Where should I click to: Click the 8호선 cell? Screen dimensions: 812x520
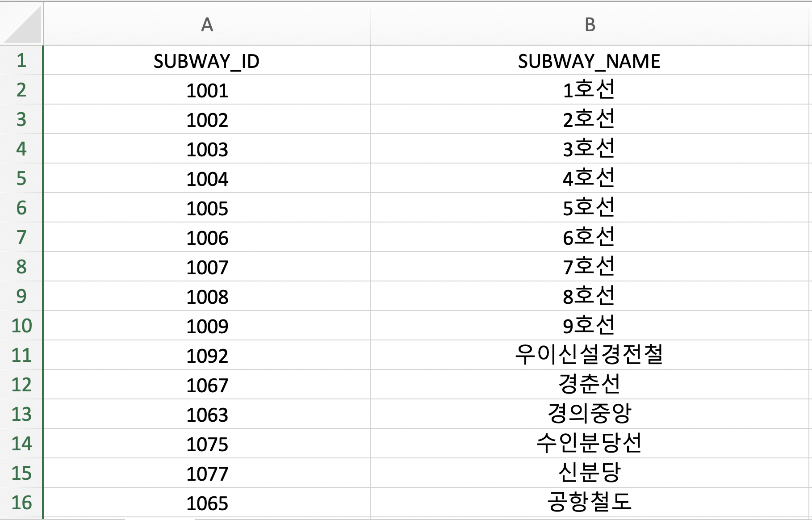click(x=590, y=296)
